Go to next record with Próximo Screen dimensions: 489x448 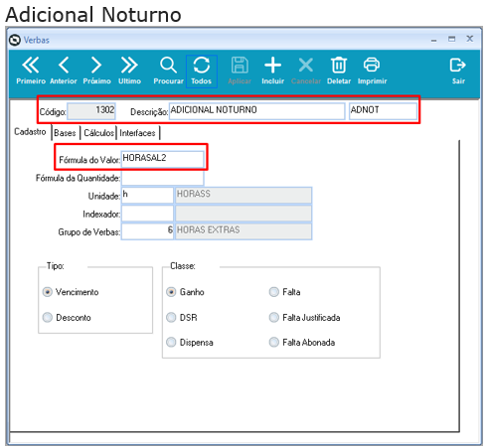[x=96, y=71]
